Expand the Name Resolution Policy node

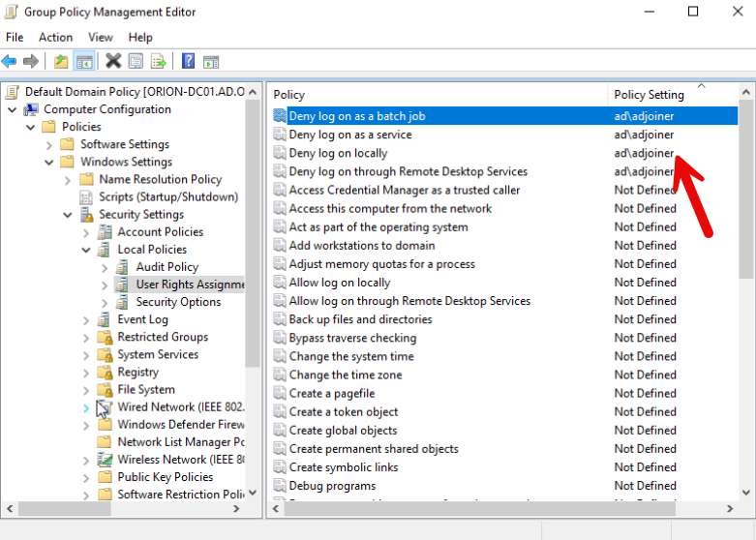point(68,180)
